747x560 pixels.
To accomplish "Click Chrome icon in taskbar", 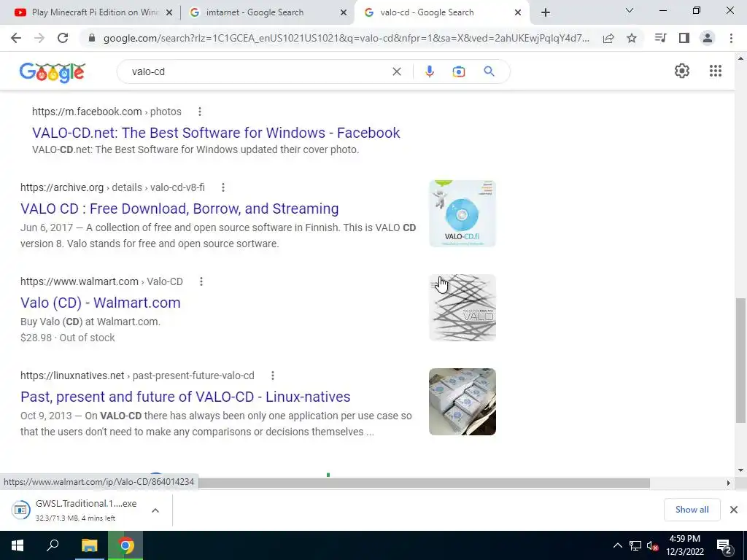I will 125,545.
